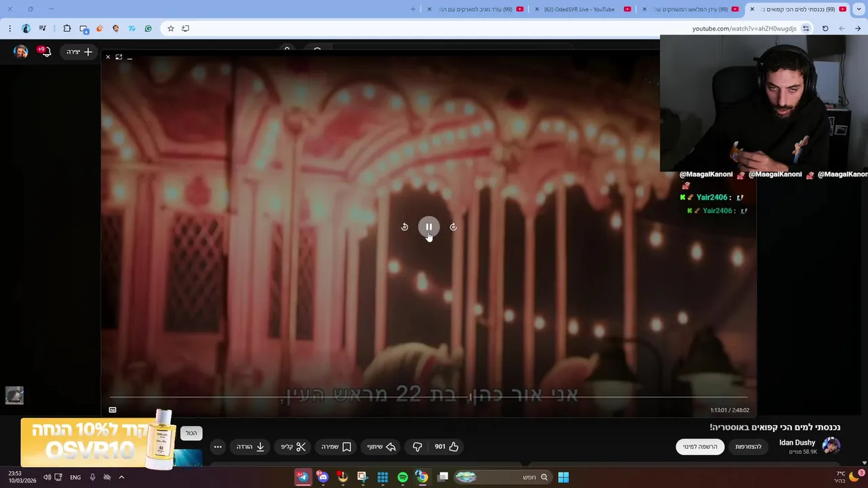Click the להצטרפות join button

[749, 447]
